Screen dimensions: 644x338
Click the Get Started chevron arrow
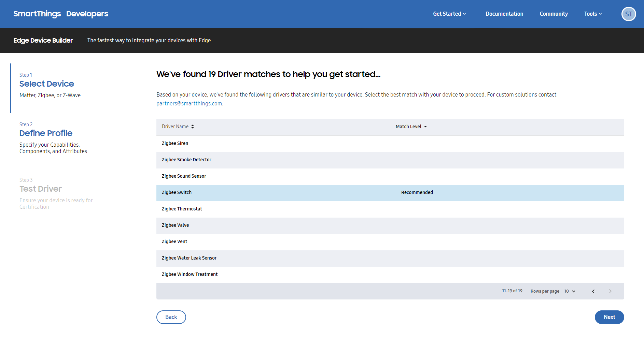click(464, 14)
